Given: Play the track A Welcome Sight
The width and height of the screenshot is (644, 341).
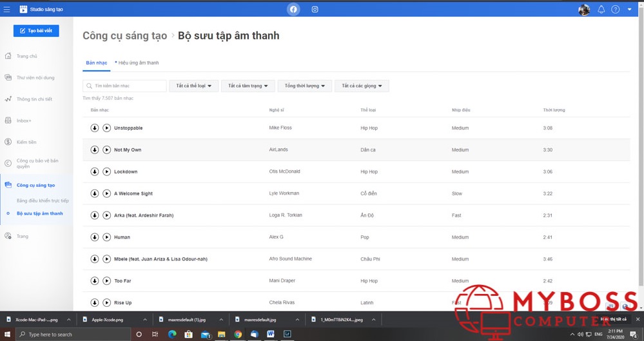Looking at the screenshot, I should tap(107, 194).
